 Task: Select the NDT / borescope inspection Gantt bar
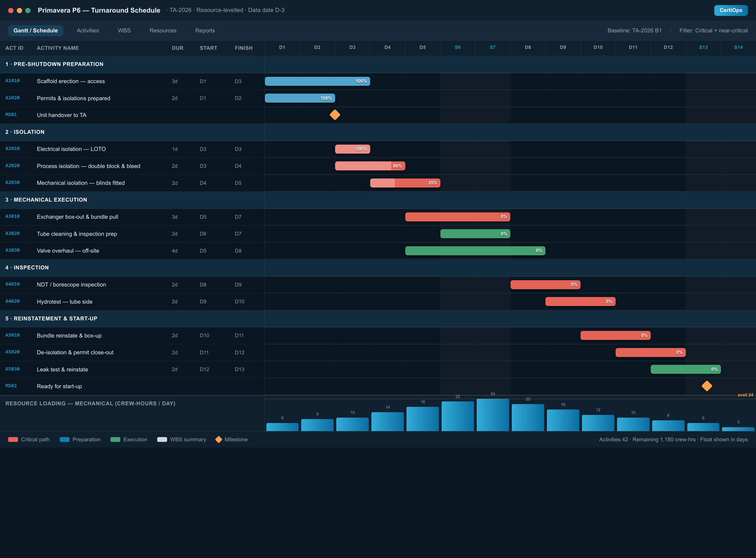(545, 284)
